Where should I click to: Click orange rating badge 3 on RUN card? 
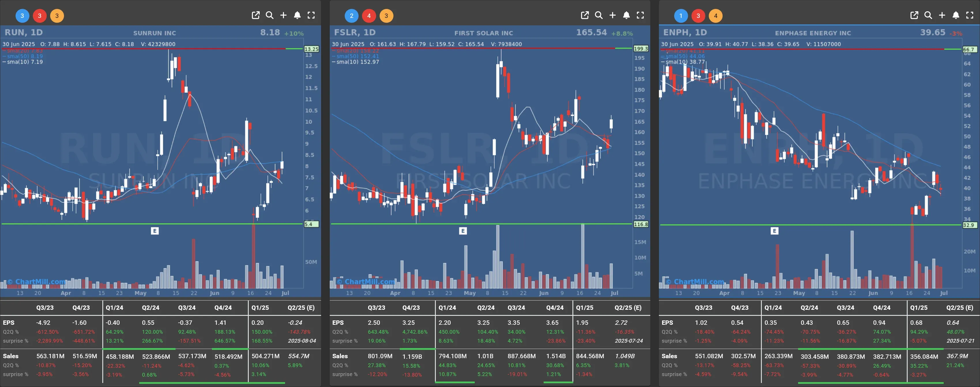pyautogui.click(x=57, y=16)
